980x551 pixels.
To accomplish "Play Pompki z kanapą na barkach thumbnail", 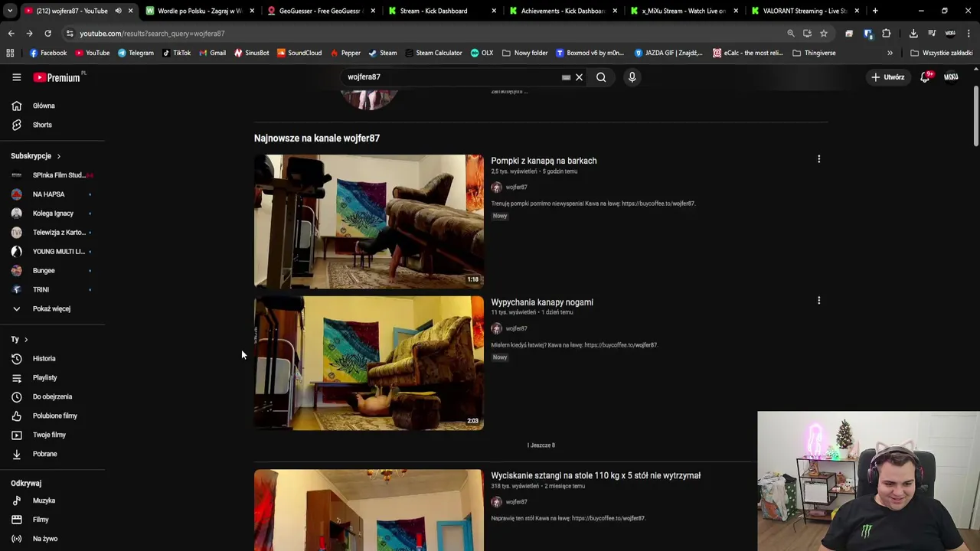I will coord(369,221).
